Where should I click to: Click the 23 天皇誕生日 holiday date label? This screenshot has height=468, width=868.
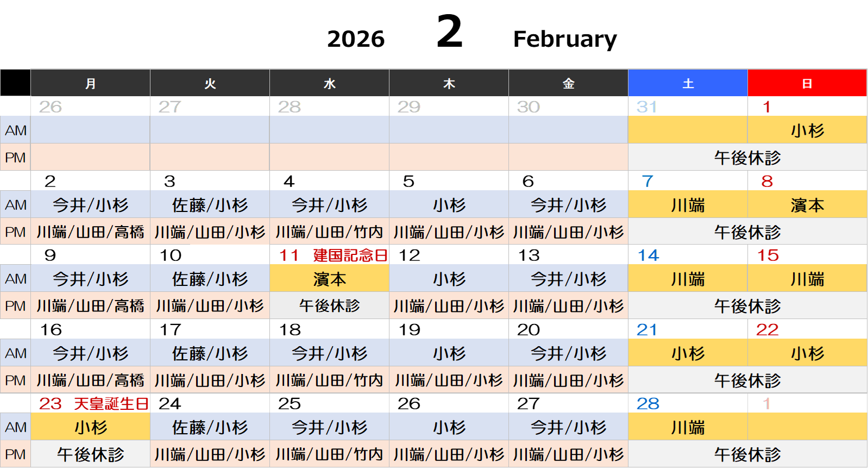(x=93, y=403)
